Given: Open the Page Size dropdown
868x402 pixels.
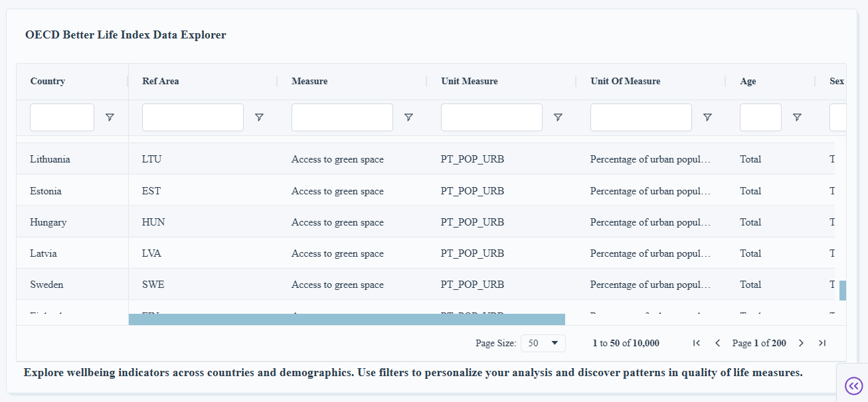Looking at the screenshot, I should (x=543, y=343).
